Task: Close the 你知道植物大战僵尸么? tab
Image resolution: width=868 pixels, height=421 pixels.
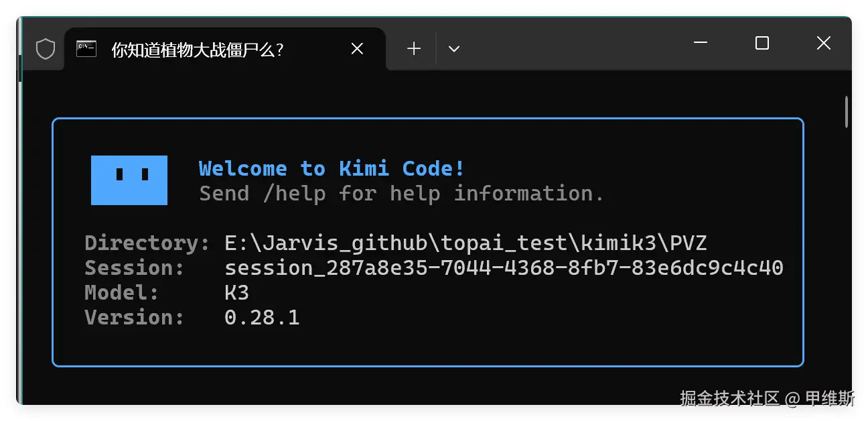Action: pyautogui.click(x=358, y=49)
